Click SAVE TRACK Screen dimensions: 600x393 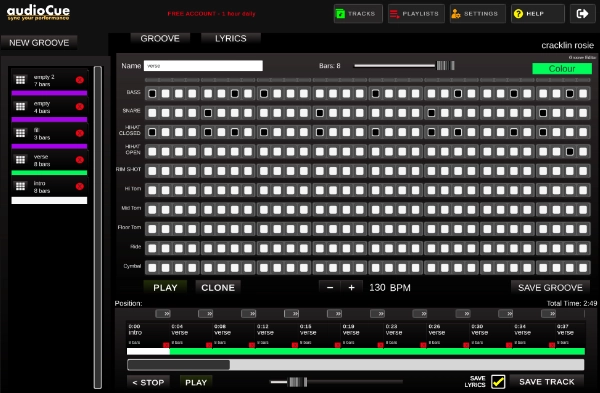[x=547, y=382]
